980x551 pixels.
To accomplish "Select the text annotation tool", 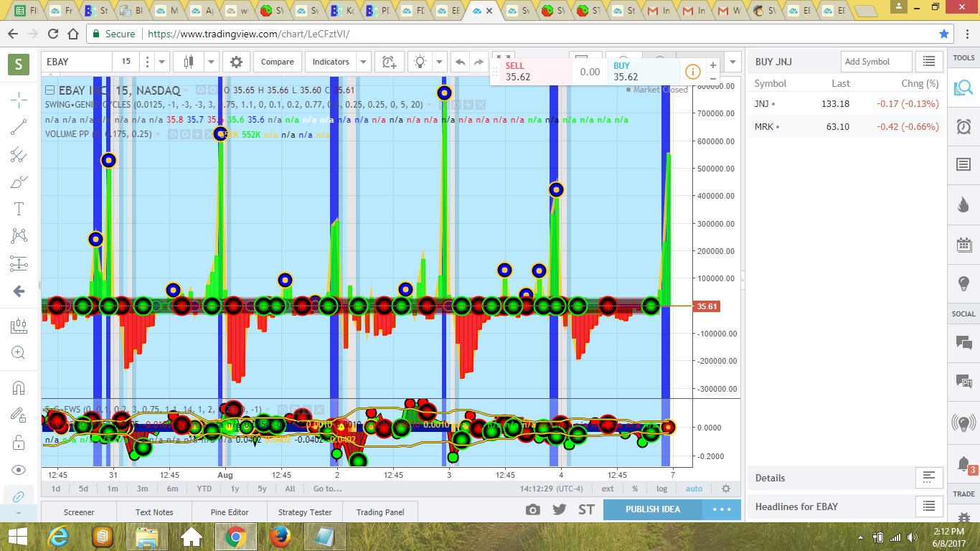I will pos(19,209).
